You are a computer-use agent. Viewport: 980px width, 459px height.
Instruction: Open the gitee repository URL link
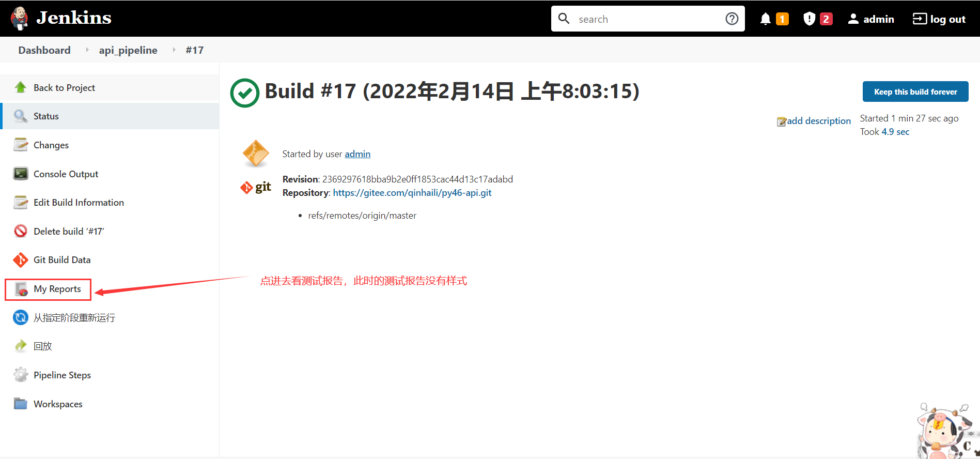point(412,193)
